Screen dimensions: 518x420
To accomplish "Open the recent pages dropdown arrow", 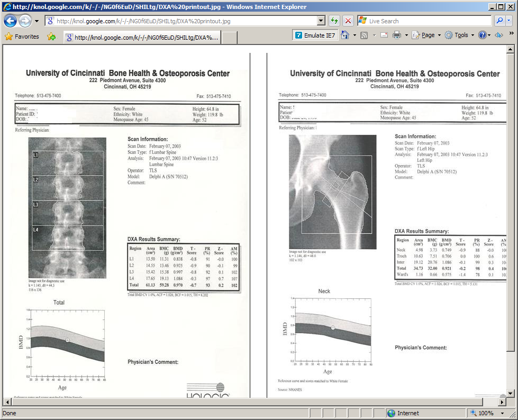I will [x=37, y=21].
